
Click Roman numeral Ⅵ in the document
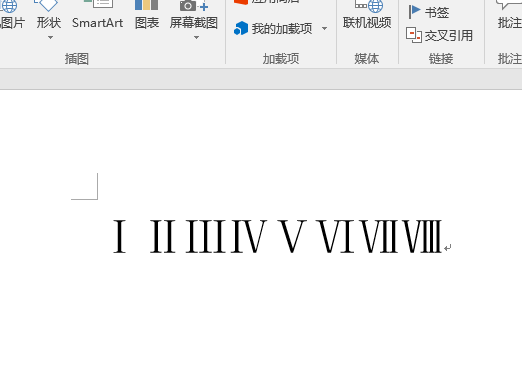point(335,236)
